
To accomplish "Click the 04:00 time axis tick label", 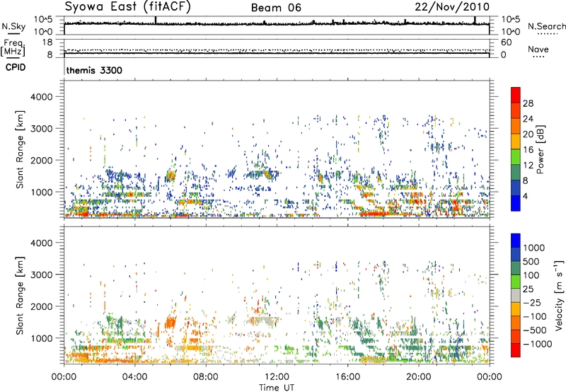I will point(135,377).
